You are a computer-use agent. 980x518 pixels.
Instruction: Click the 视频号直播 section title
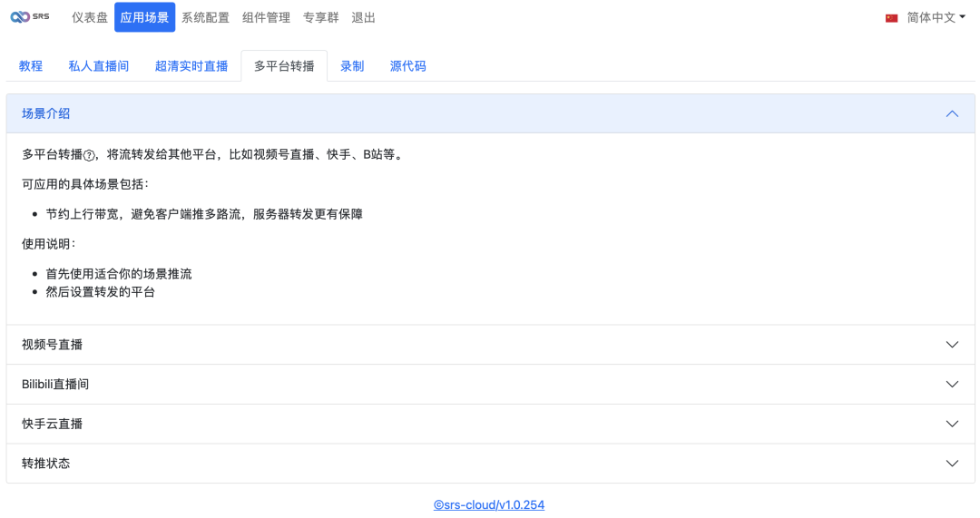click(x=52, y=345)
